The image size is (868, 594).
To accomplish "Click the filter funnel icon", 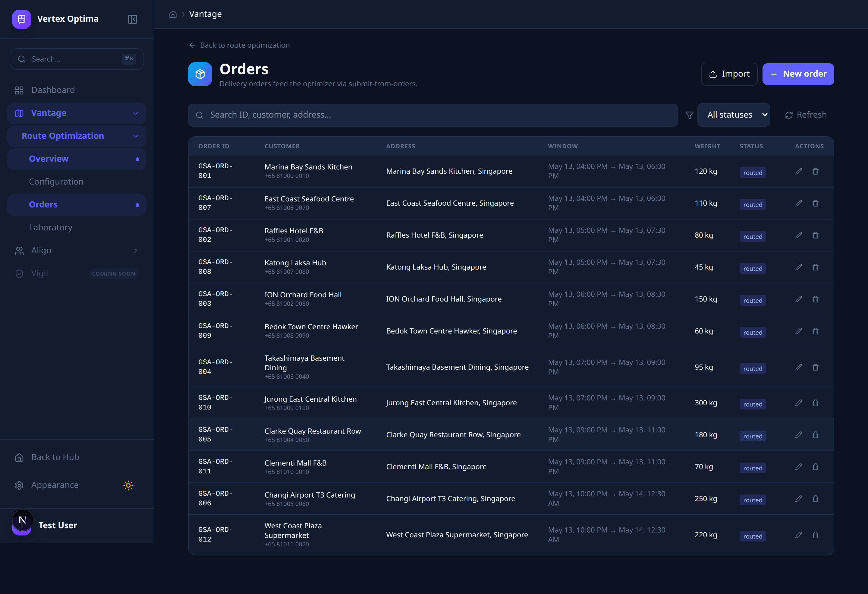I will 690,115.
